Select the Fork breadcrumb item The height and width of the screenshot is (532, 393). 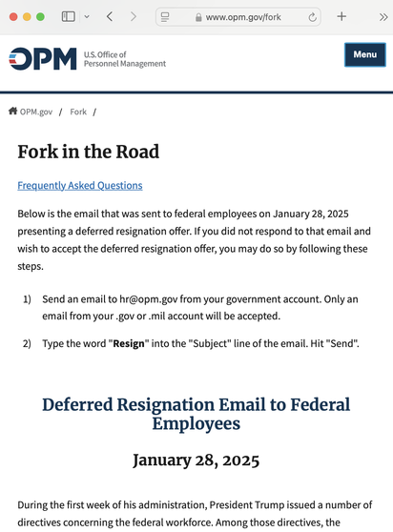pyautogui.click(x=78, y=112)
